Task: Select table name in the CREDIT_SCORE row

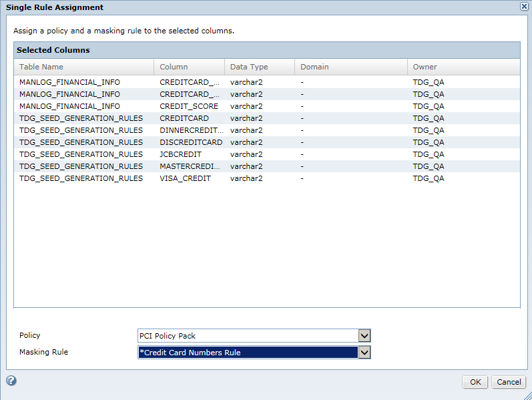Action: coord(69,106)
